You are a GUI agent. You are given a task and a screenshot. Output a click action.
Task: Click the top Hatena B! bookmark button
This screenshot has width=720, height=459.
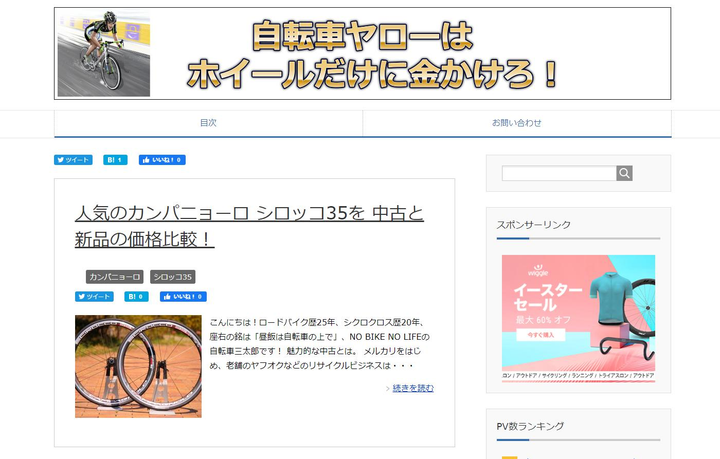(115, 160)
